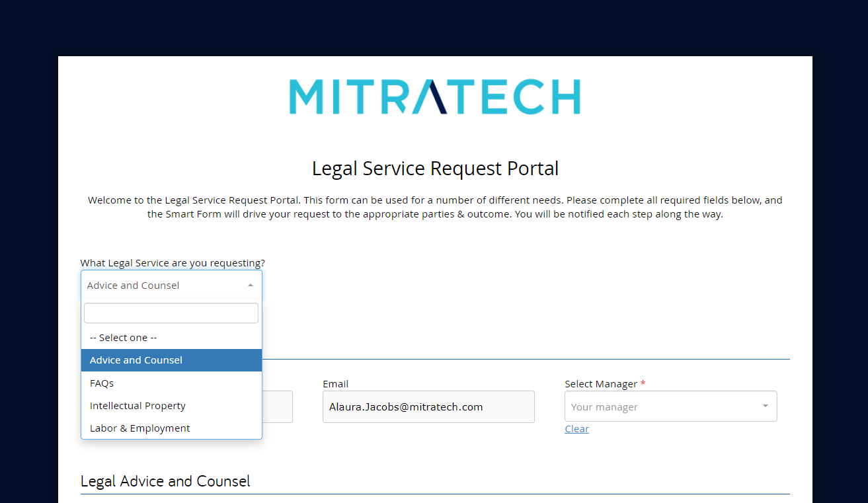Viewport: 868px width, 503px height.
Task: Click the welcome paragraph text
Action: coord(434,206)
